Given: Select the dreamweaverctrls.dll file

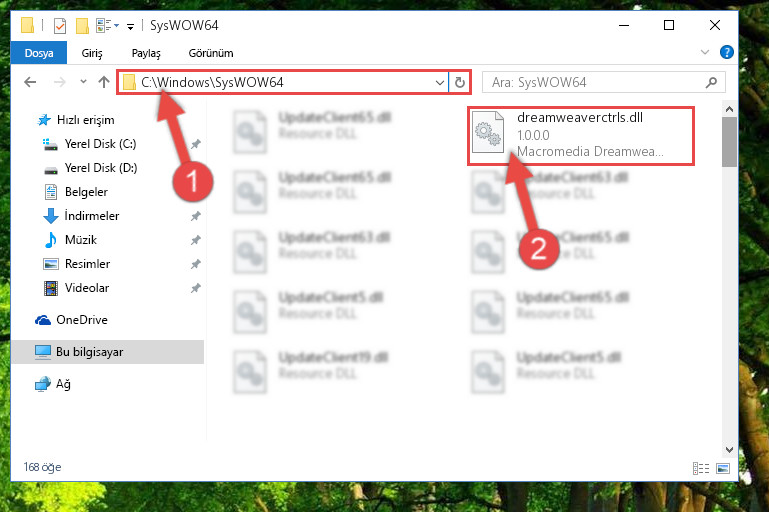Looking at the screenshot, I should (x=581, y=134).
